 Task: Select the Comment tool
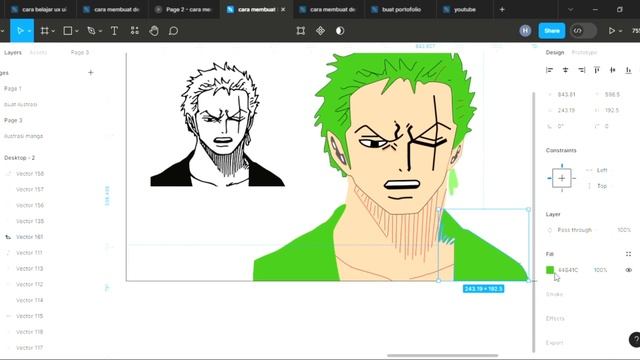(173, 31)
